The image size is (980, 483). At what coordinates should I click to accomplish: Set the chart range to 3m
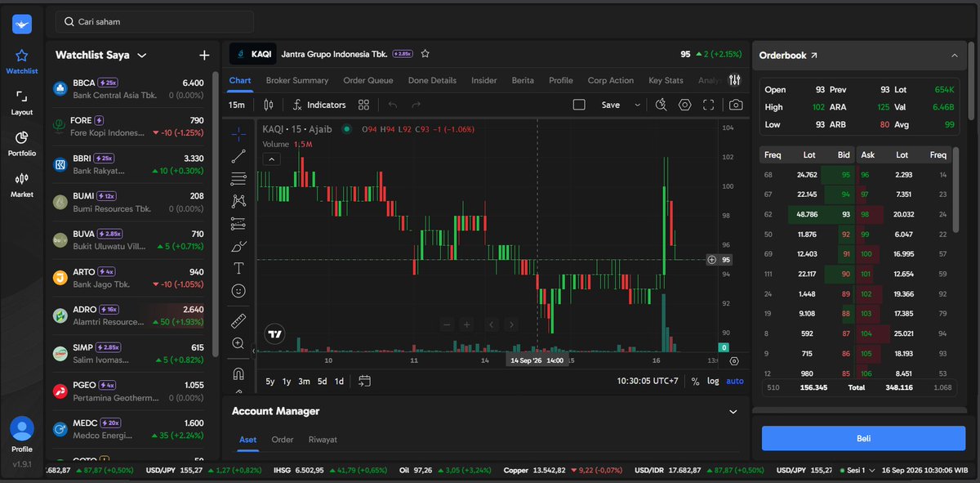click(304, 382)
